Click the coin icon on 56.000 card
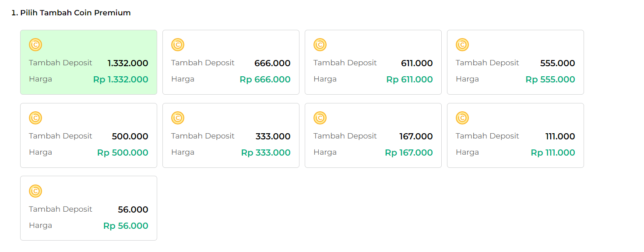This screenshot has height=252, width=644. [x=35, y=191]
